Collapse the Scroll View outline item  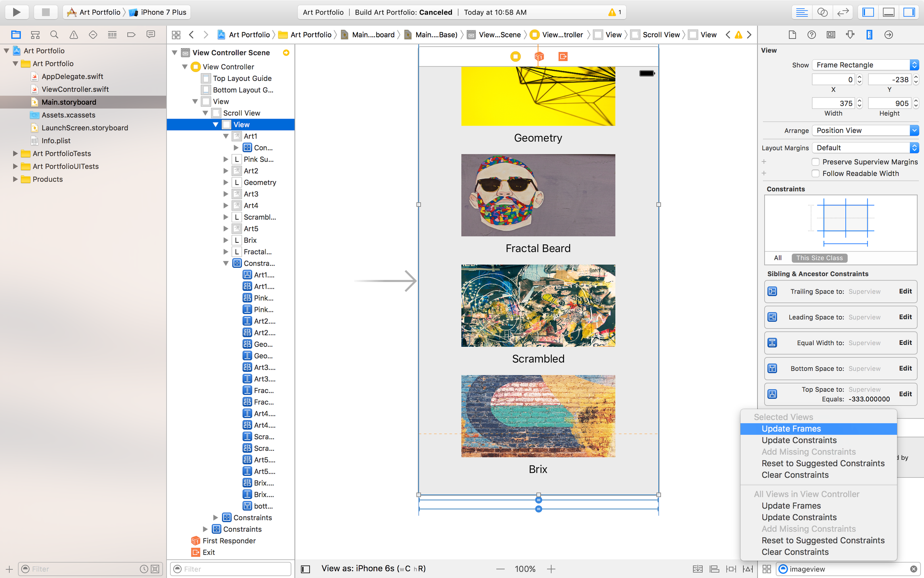point(206,113)
